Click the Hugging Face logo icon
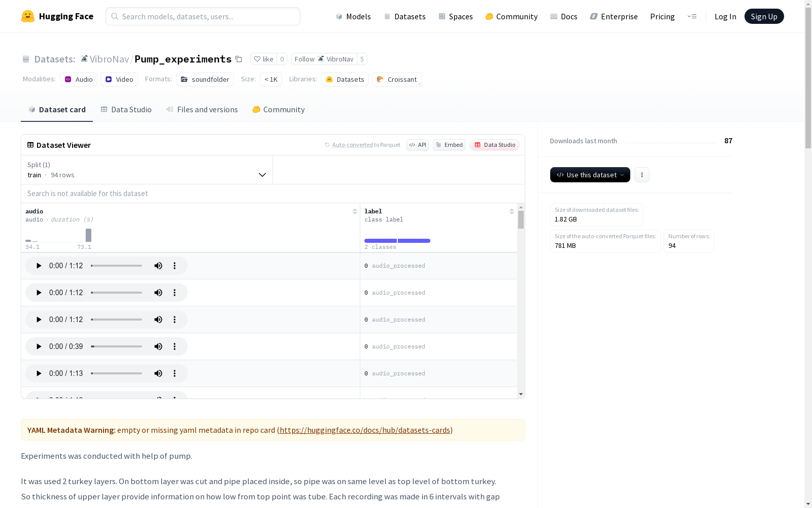This screenshot has height=508, width=812. [x=28, y=16]
